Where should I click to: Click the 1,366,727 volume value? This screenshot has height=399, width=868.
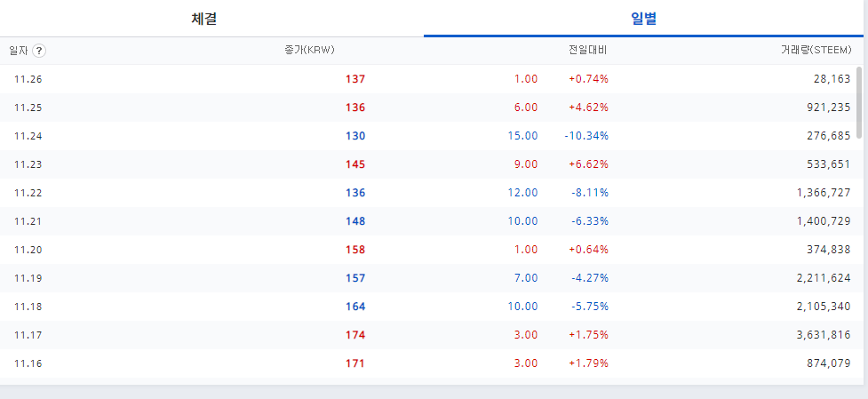click(x=822, y=193)
